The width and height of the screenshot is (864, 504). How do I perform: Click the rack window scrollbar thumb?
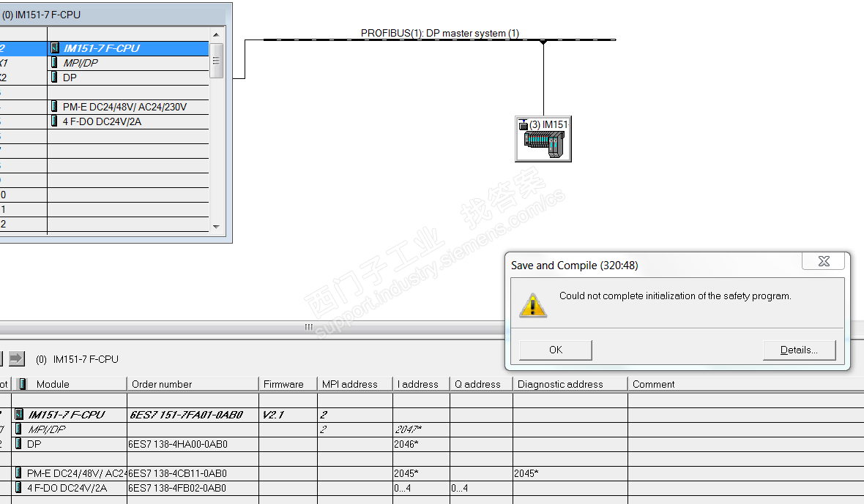216,61
